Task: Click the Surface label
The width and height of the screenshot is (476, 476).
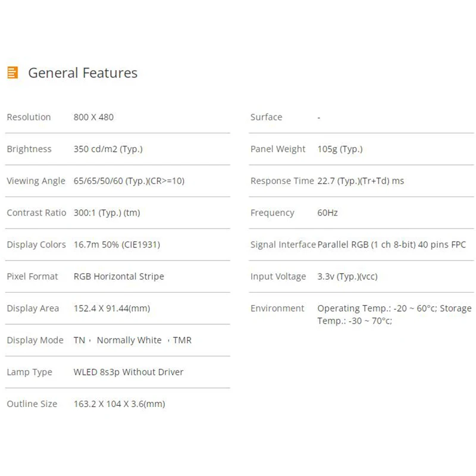Action: [x=266, y=117]
